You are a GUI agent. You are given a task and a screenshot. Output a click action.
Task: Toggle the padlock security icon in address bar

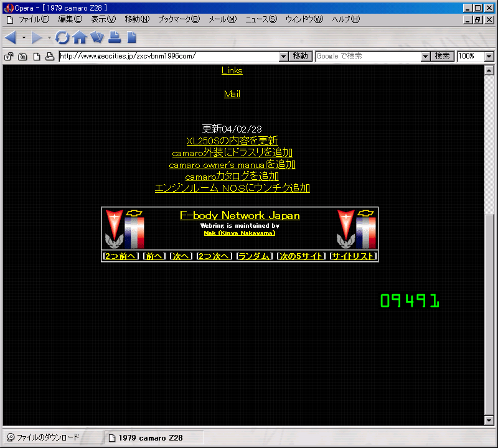coord(9,57)
